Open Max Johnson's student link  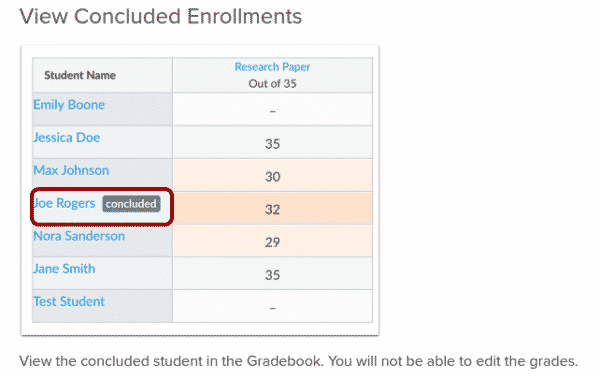tap(71, 170)
